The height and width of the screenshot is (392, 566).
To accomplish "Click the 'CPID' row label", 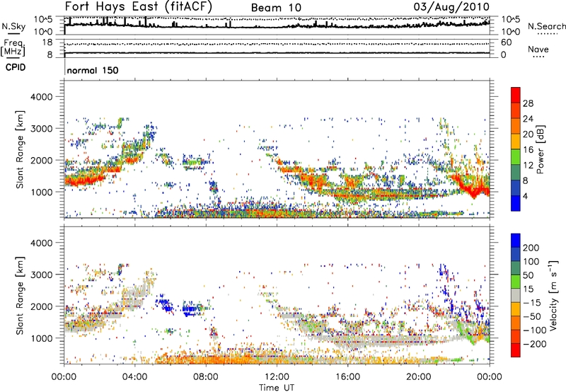I will (x=16, y=67).
